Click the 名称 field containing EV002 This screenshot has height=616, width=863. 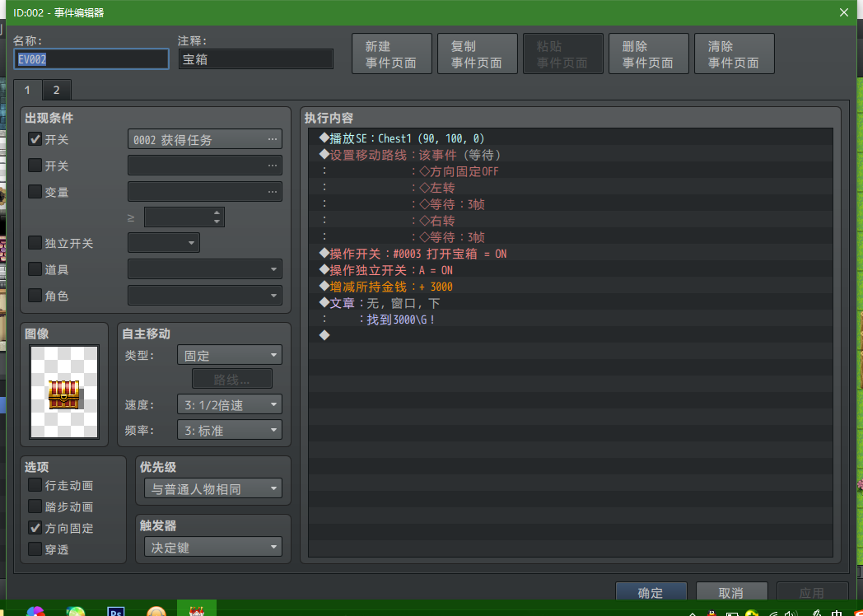[91, 59]
